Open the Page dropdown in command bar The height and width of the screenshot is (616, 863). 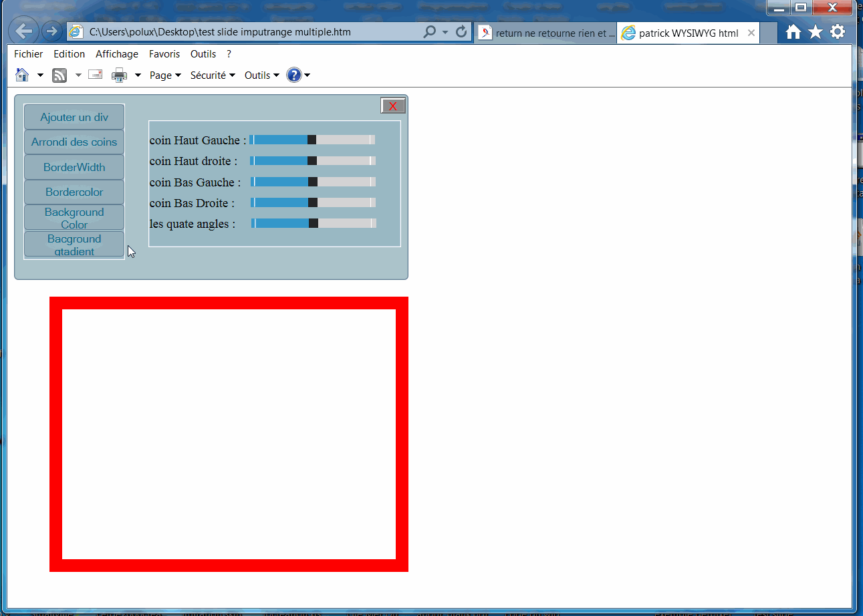[x=165, y=75]
